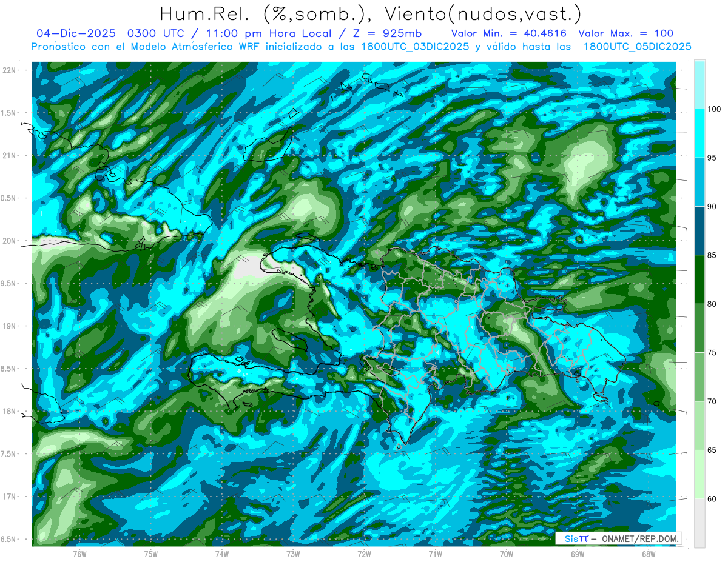Click 'Valor Min. = 40.4616' text
728x562 pixels.
click(x=509, y=33)
